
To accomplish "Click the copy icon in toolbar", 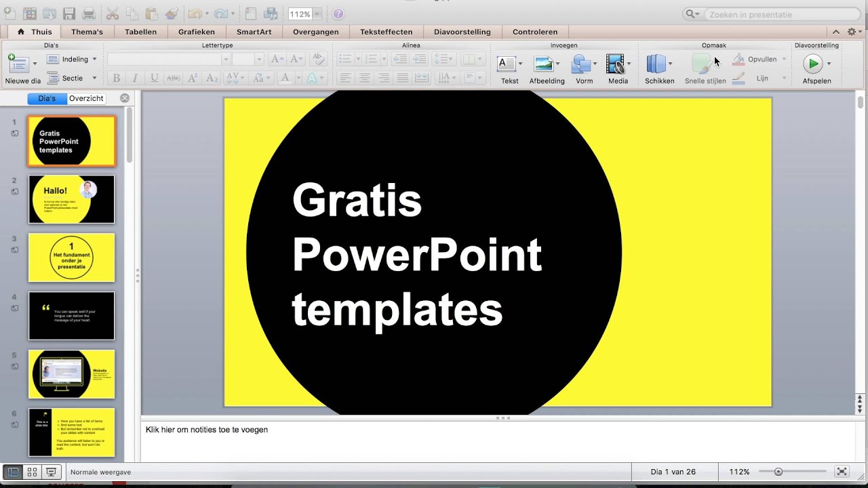I will point(132,14).
